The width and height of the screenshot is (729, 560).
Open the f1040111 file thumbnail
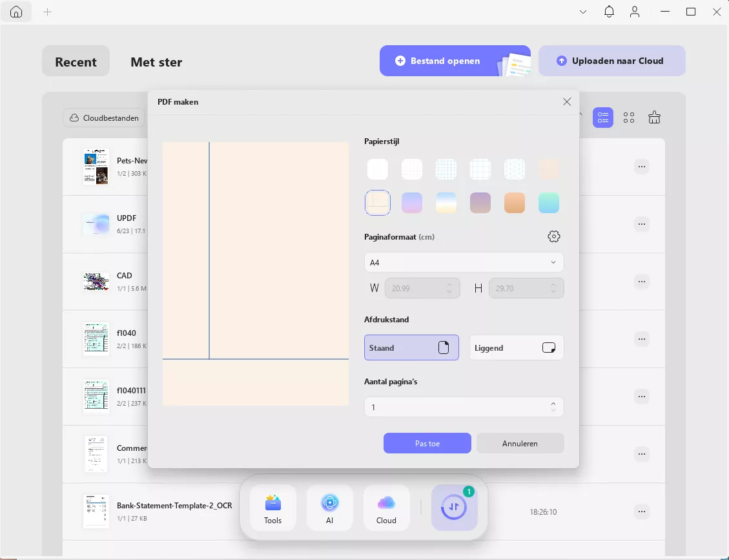[96, 397]
